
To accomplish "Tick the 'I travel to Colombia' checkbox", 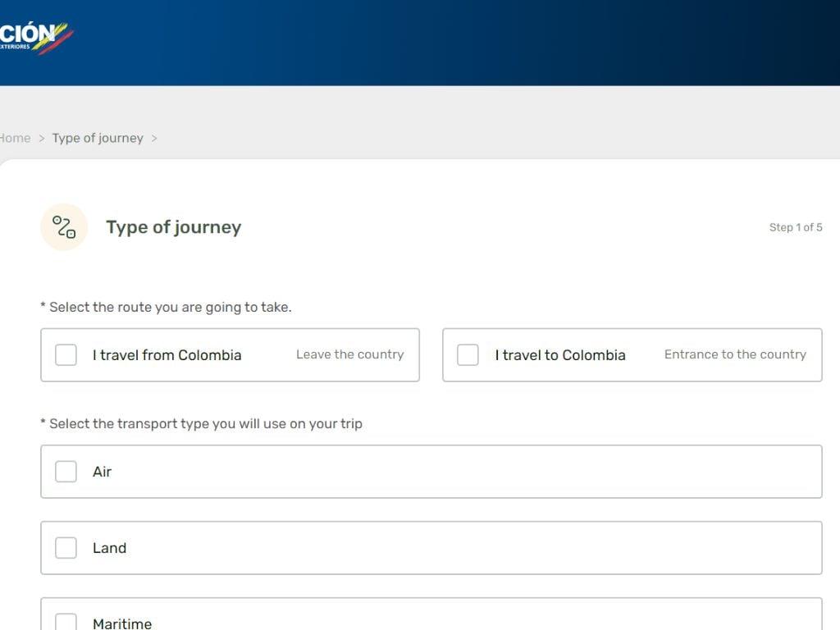I will pyautogui.click(x=468, y=355).
